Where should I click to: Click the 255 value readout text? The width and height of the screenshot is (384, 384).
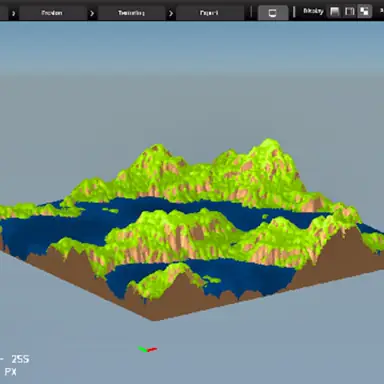[20, 359]
